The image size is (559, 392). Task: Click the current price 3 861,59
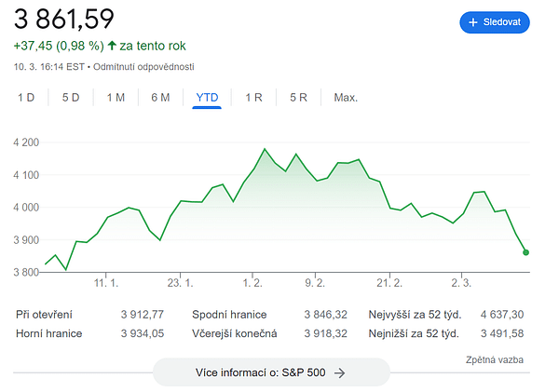[x=64, y=19]
